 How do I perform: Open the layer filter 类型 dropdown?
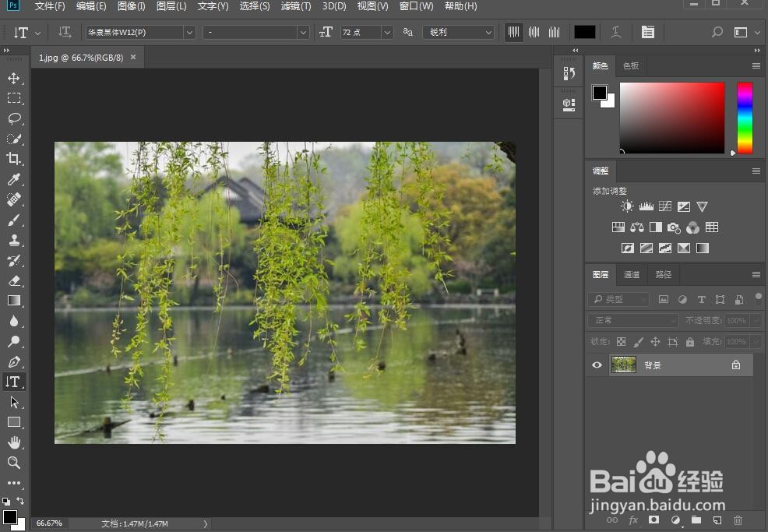(x=618, y=299)
